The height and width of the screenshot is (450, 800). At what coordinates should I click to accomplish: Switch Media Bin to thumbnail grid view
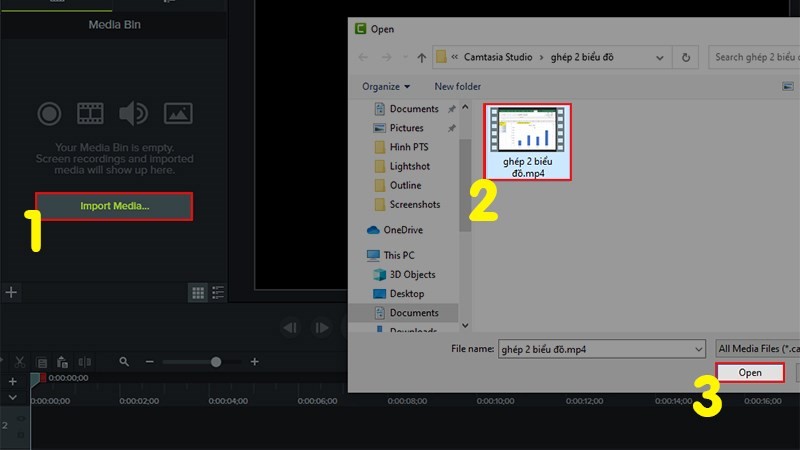(x=198, y=293)
